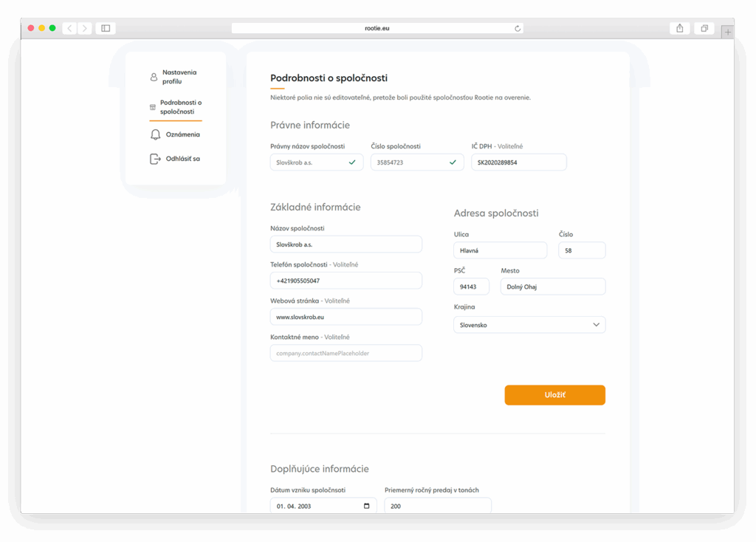Click the Kontaktné meno empty field
Viewport: 756px width, 542px height.
[346, 353]
